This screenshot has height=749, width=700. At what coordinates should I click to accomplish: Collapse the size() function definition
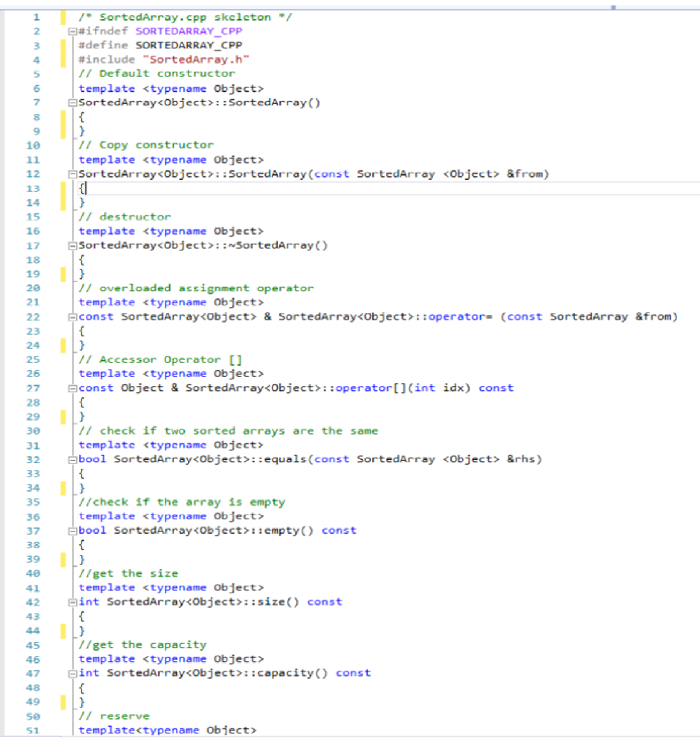tap(71, 601)
